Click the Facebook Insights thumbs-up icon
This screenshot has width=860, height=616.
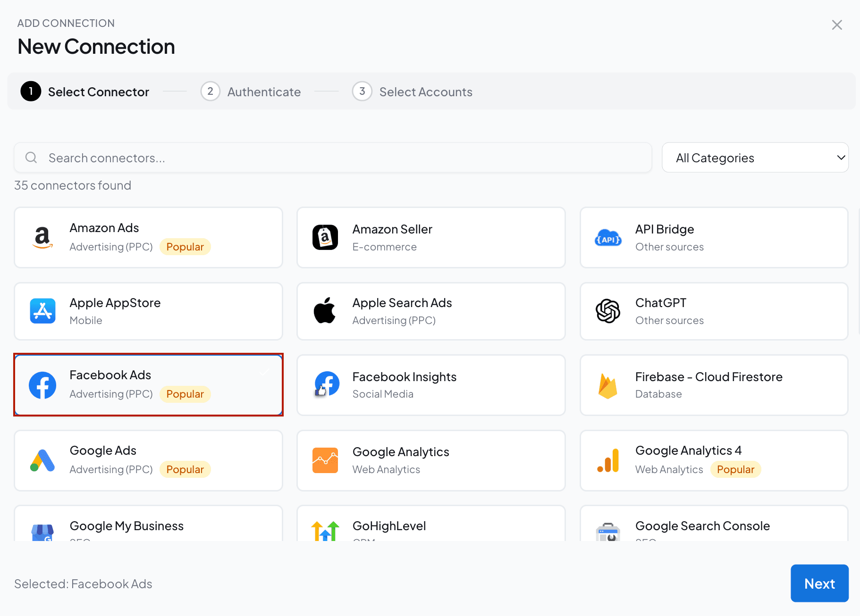[326, 384]
